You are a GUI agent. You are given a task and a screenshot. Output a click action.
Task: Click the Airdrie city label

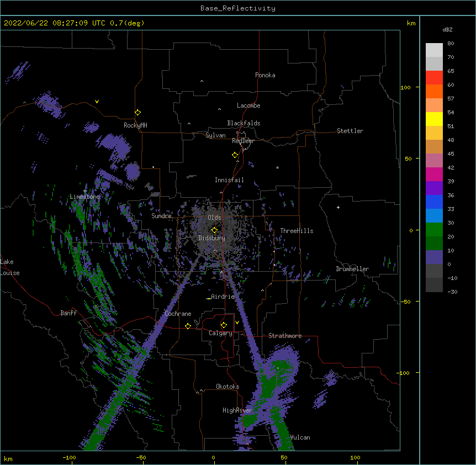pos(223,297)
